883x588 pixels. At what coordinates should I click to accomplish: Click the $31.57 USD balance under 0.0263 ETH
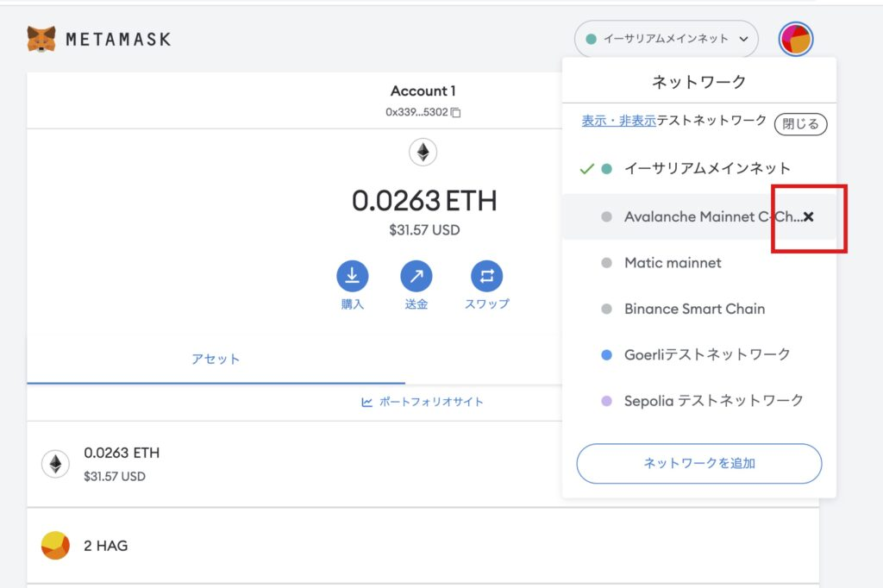point(424,230)
